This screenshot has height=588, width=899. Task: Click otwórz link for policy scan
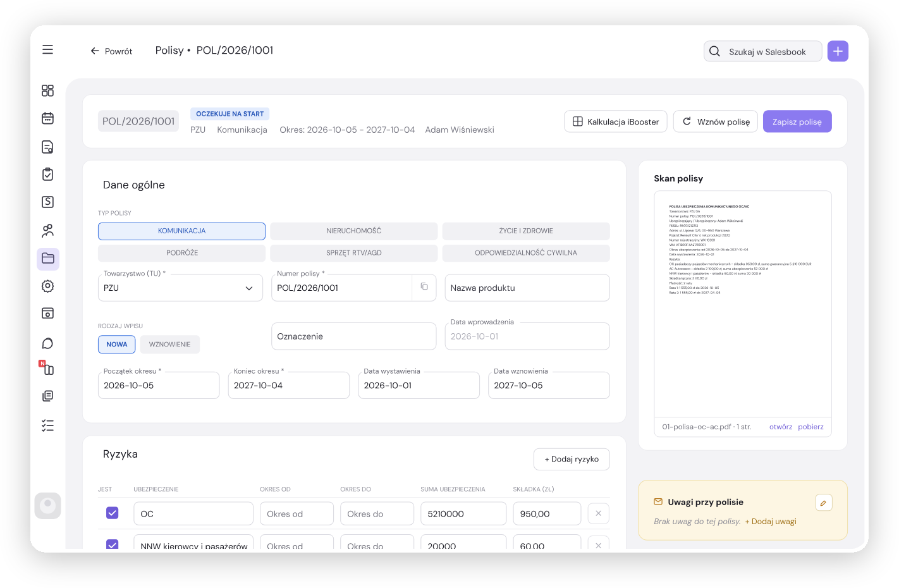click(781, 427)
